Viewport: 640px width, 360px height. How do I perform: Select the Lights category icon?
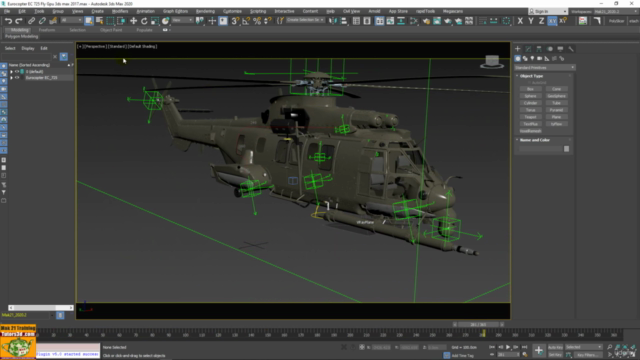pyautogui.click(x=532, y=59)
